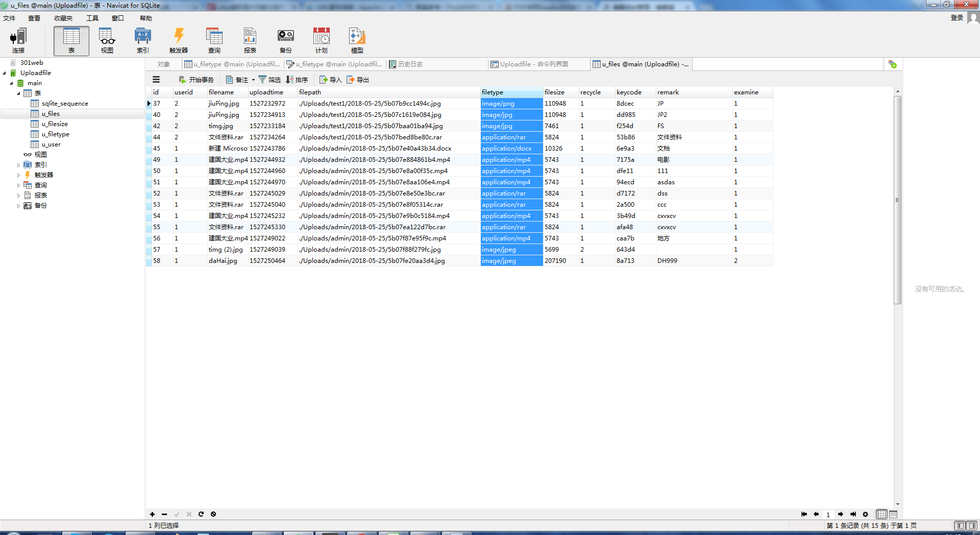Select the 301web connection
The image size is (980, 535).
click(x=32, y=63)
